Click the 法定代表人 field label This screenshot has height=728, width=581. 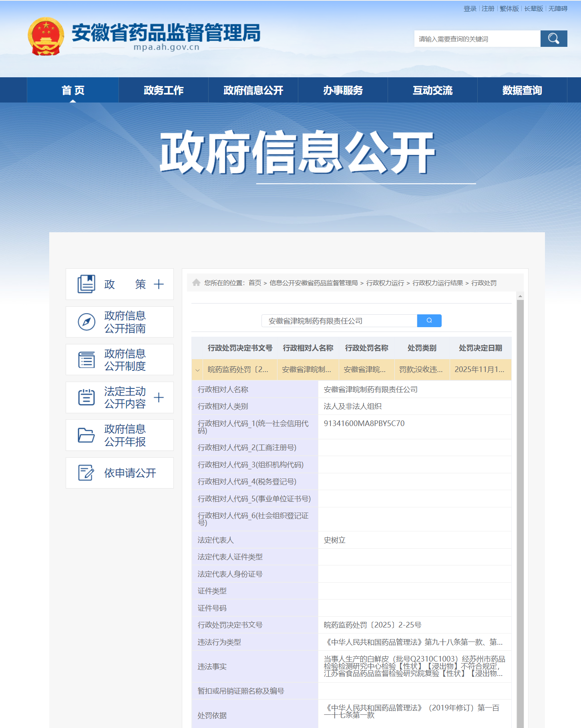pos(215,540)
